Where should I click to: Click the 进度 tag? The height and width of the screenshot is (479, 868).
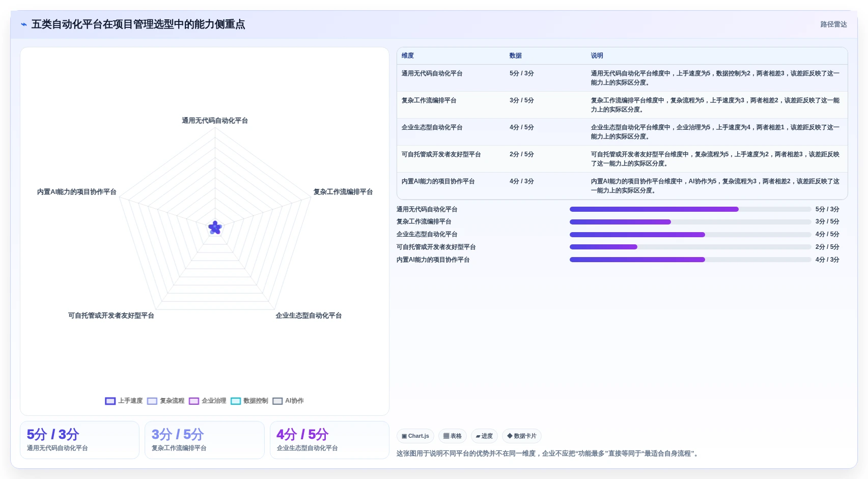(x=484, y=436)
